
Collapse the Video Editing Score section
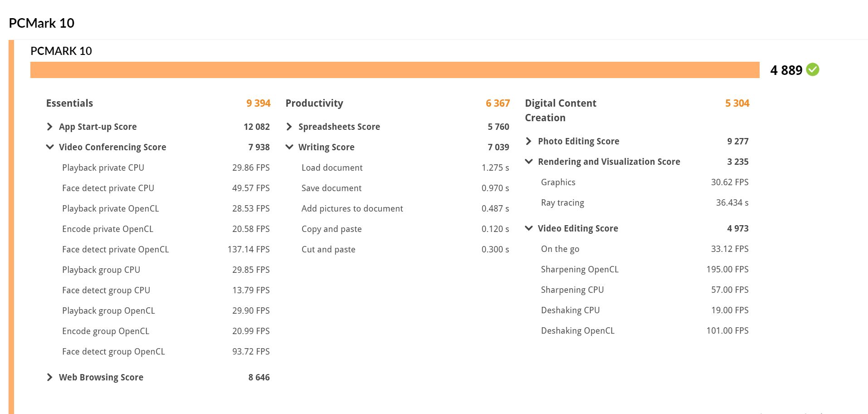529,228
